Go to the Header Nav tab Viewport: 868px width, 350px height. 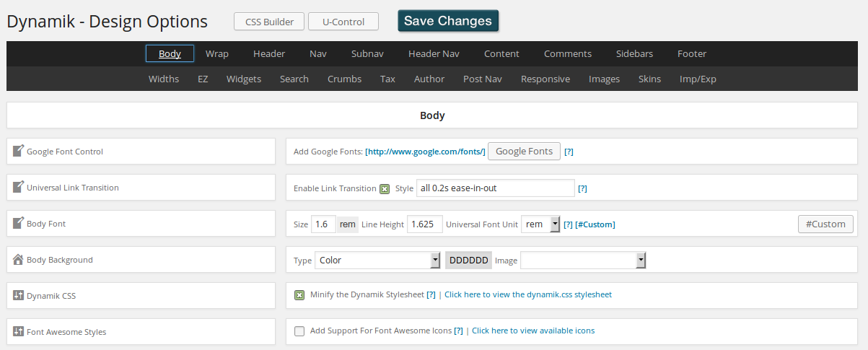pyautogui.click(x=434, y=53)
